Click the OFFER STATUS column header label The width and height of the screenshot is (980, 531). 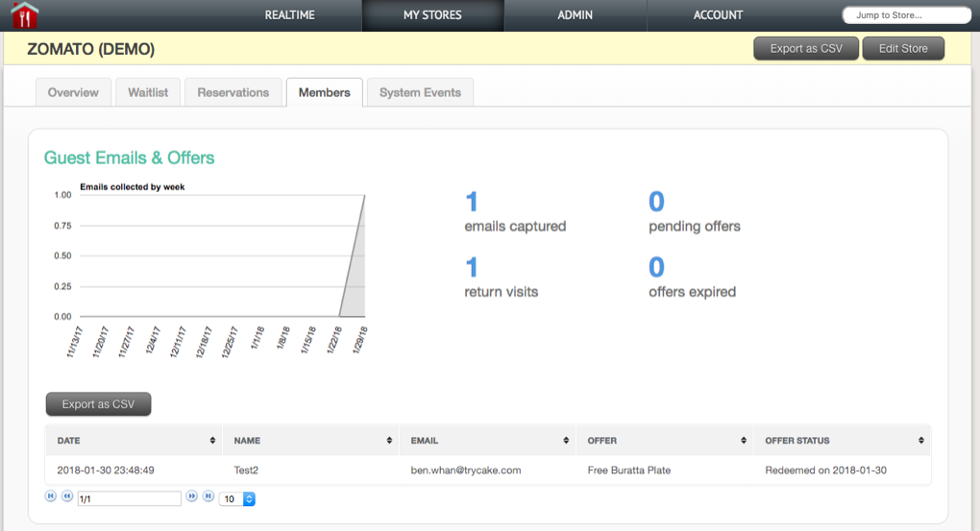(x=797, y=441)
